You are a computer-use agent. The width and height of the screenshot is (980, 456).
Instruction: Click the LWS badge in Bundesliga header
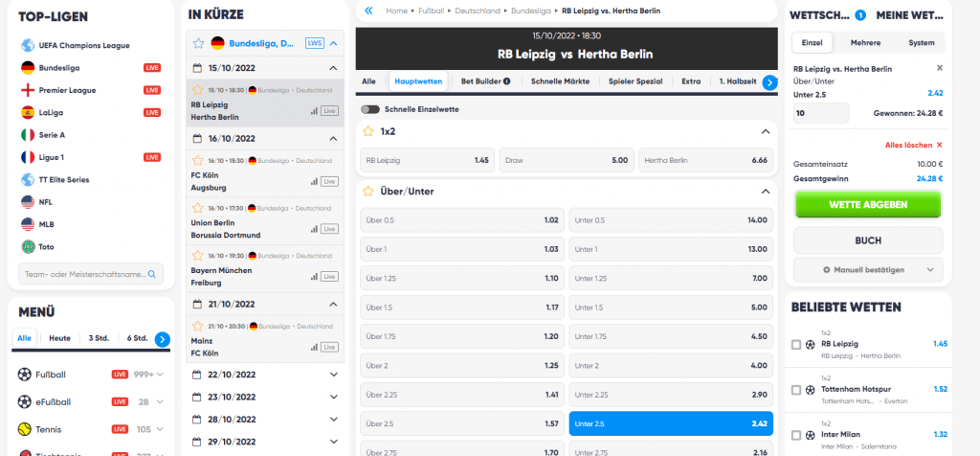click(314, 43)
